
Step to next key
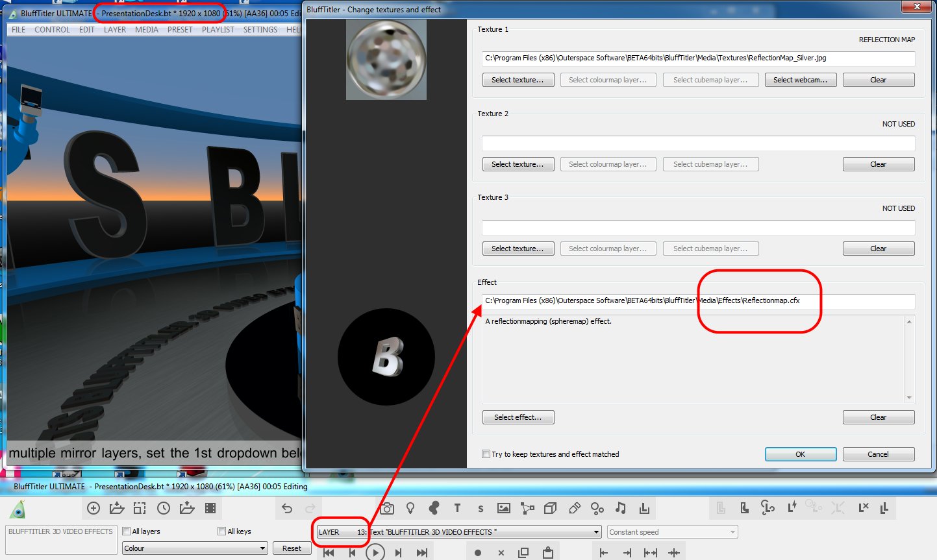click(398, 553)
